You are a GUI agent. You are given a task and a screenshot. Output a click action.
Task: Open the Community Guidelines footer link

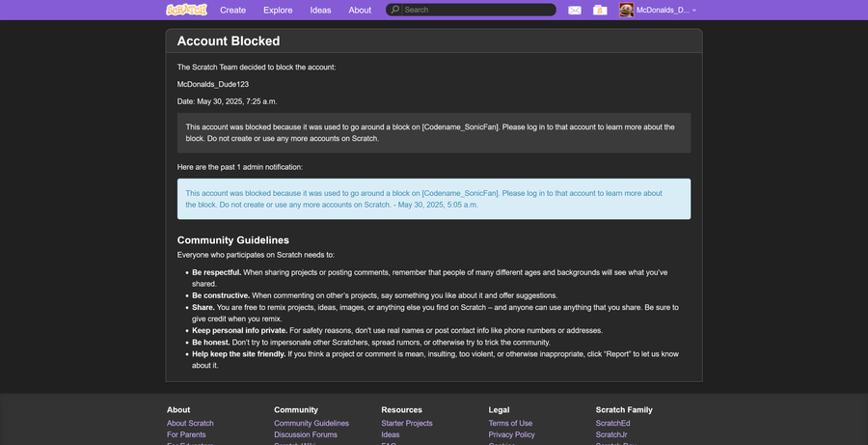click(312, 424)
